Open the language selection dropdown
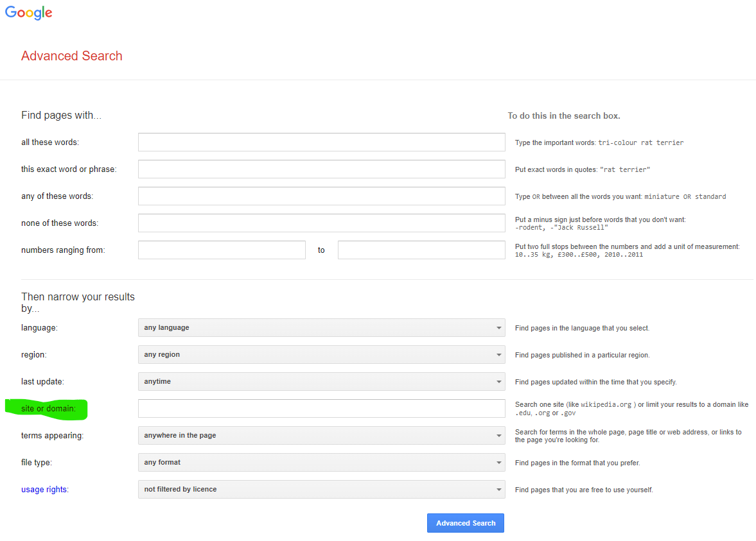The height and width of the screenshot is (541, 756). click(321, 327)
